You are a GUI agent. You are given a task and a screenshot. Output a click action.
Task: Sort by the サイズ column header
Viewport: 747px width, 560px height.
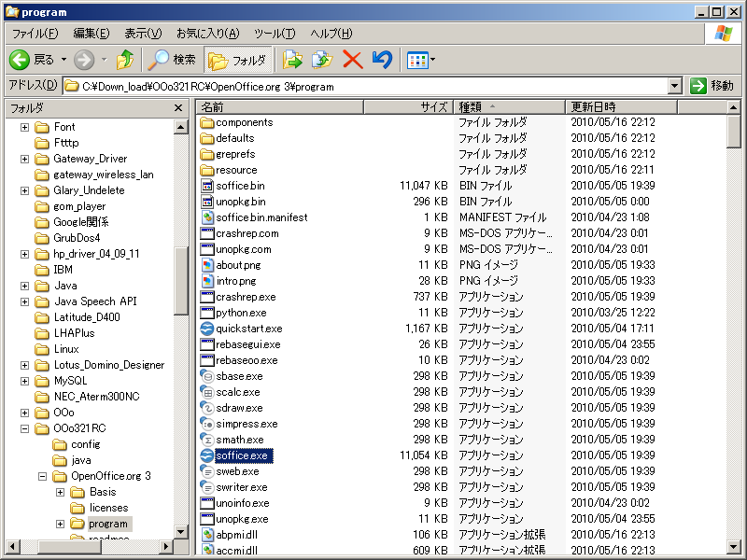point(408,107)
